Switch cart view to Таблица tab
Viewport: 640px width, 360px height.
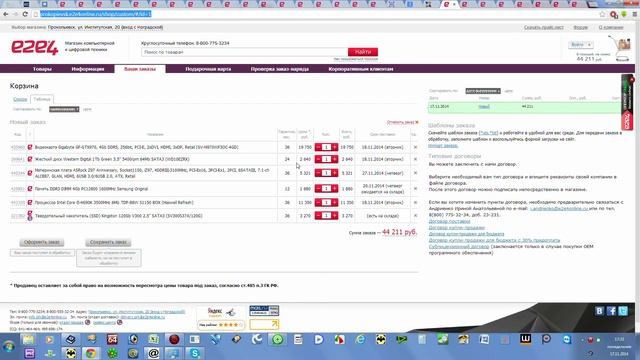click(x=42, y=99)
